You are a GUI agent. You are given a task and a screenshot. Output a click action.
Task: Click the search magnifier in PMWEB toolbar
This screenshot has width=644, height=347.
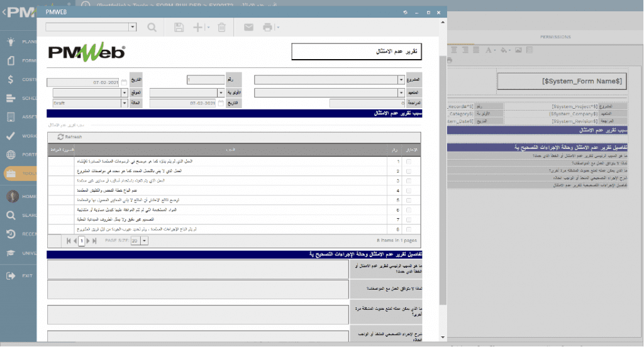(152, 28)
